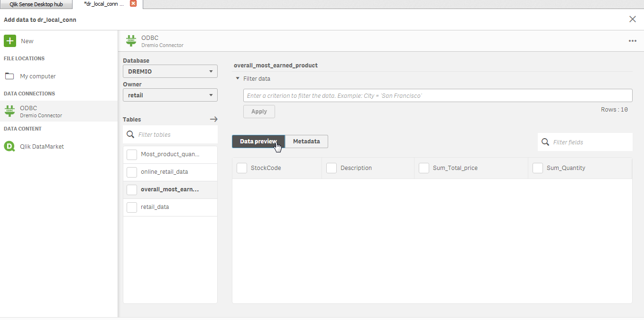Viewport: 644px width, 320px height.
Task: Check the online_retail_data table checkbox
Action: tap(132, 172)
